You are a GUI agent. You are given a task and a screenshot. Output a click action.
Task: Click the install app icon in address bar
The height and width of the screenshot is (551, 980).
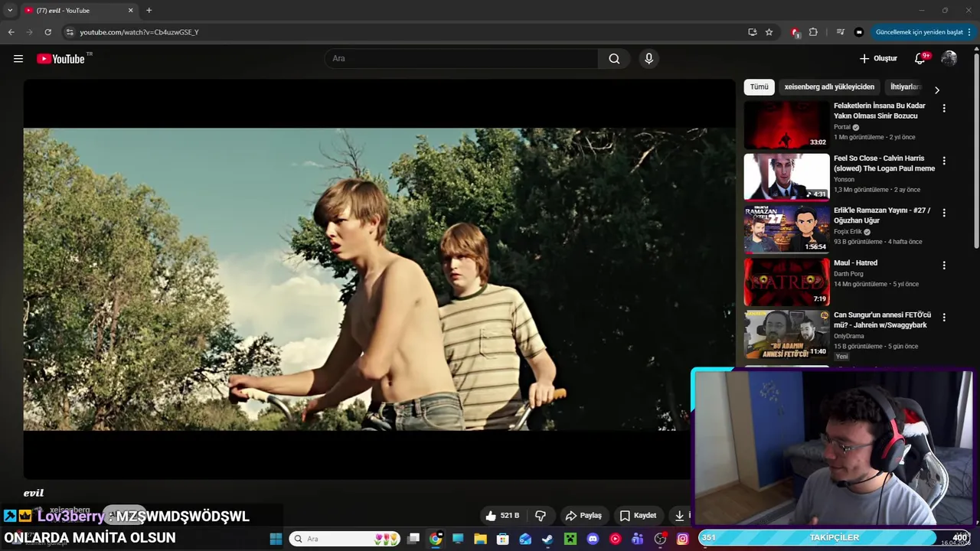pos(753,32)
